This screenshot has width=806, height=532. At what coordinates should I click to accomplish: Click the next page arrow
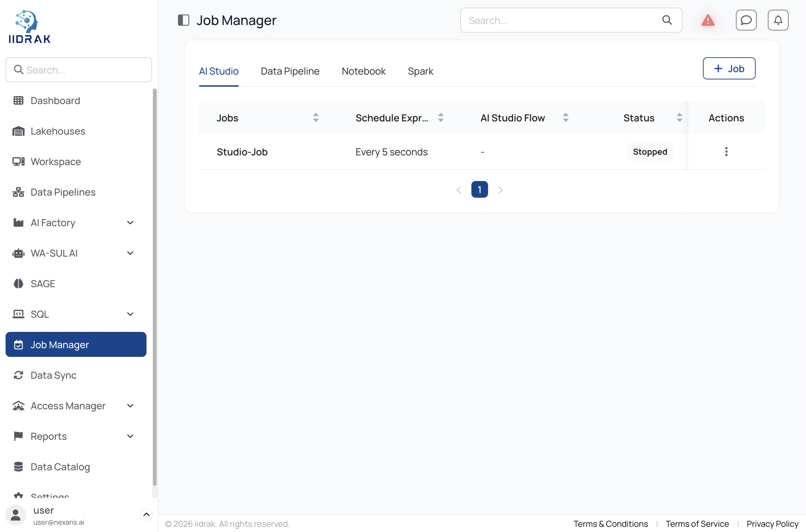click(500, 190)
